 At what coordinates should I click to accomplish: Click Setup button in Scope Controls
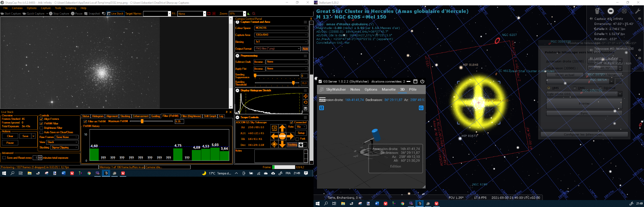301,133
